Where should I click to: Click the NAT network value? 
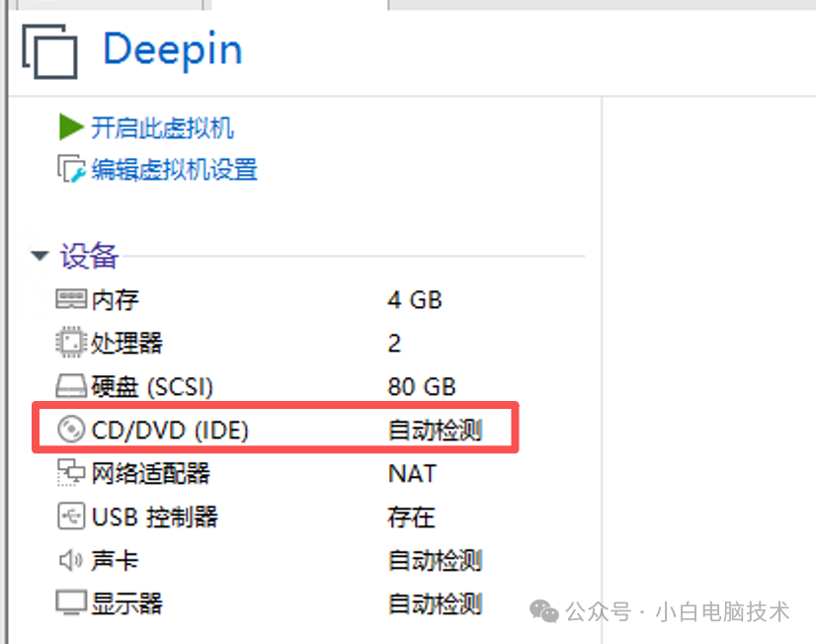[x=412, y=474]
